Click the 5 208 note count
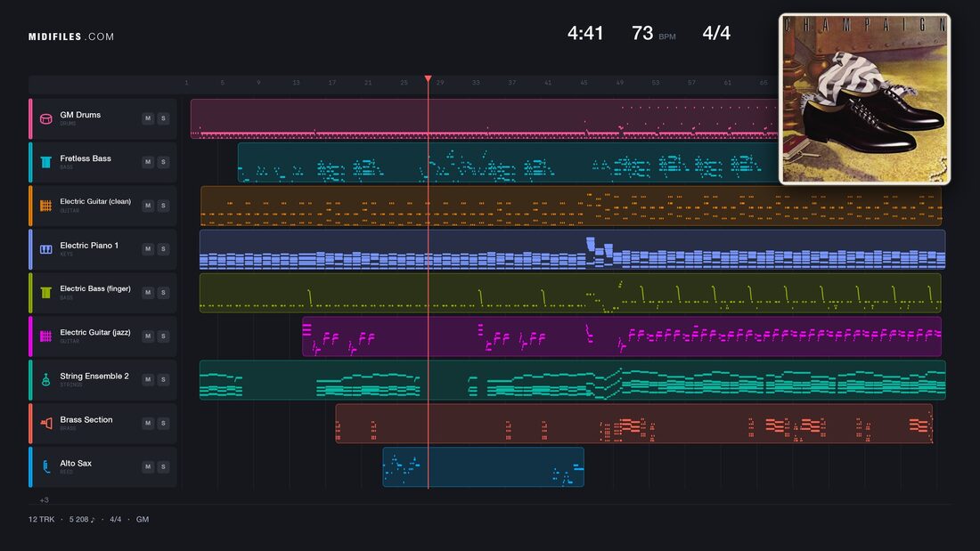The height and width of the screenshot is (551, 980). (x=82, y=519)
